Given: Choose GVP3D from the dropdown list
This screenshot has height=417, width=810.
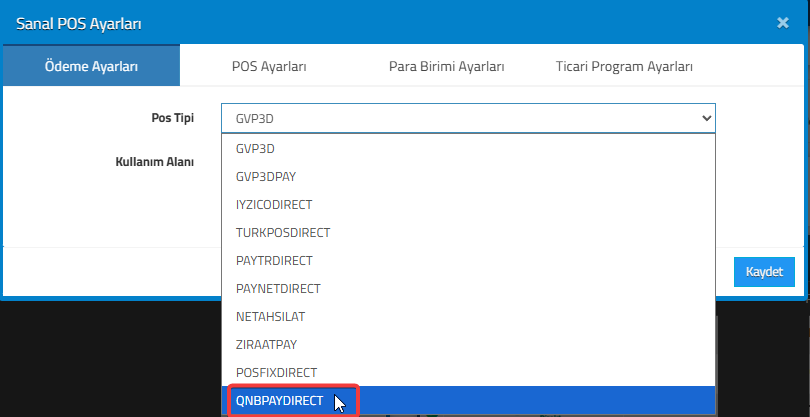Looking at the screenshot, I should click(x=256, y=148).
